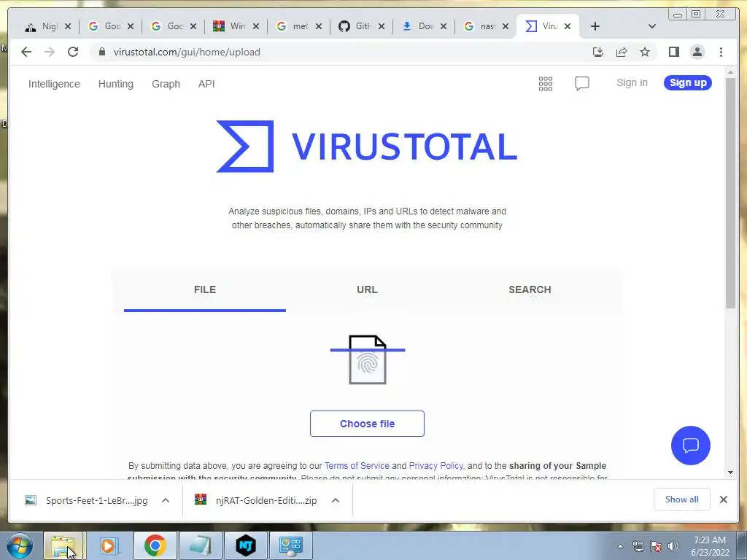The height and width of the screenshot is (560, 747).
Task: Open the Hunting menu item
Action: point(116,84)
